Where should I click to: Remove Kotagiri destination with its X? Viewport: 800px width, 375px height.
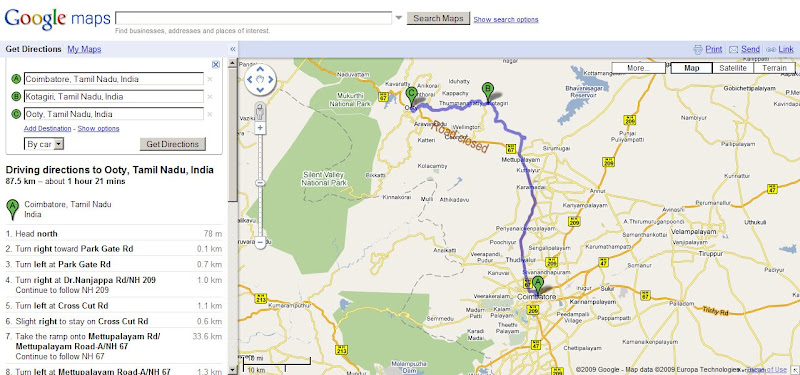coord(210,97)
